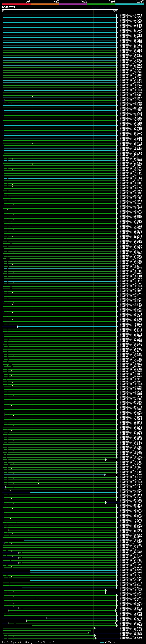Open hit UniRef100_P42756 label
Viewport: 146px width, 644px height.
(131, 17)
